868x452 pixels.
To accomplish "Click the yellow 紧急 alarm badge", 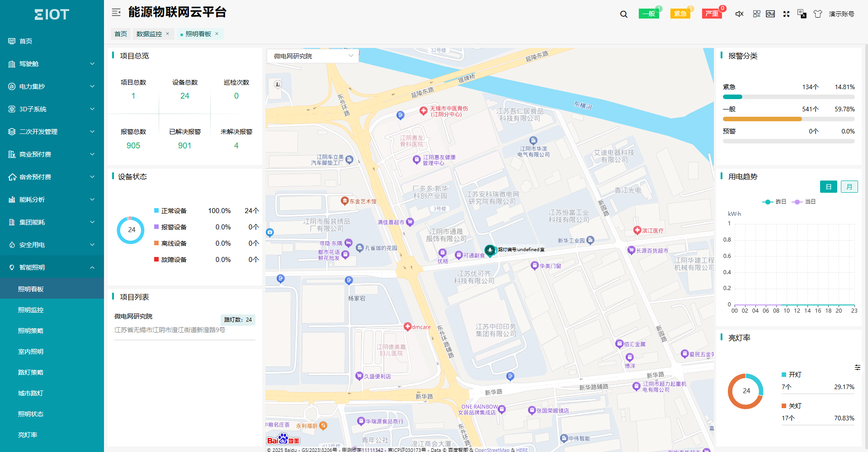I will coord(680,14).
